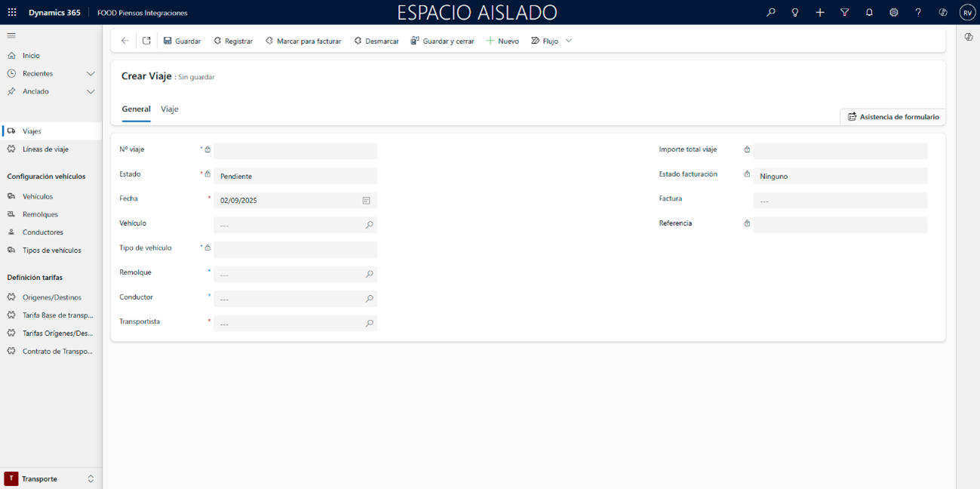
Task: Click the help question mark icon
Action: (918, 13)
